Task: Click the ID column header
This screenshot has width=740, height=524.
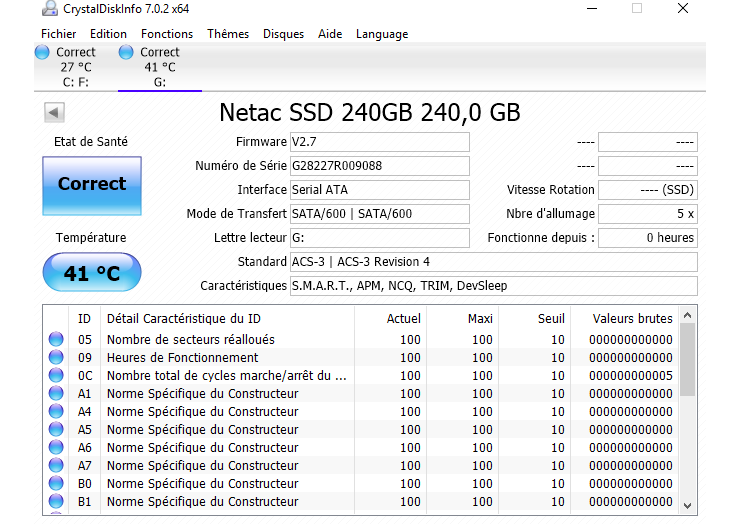Action: click(x=84, y=319)
